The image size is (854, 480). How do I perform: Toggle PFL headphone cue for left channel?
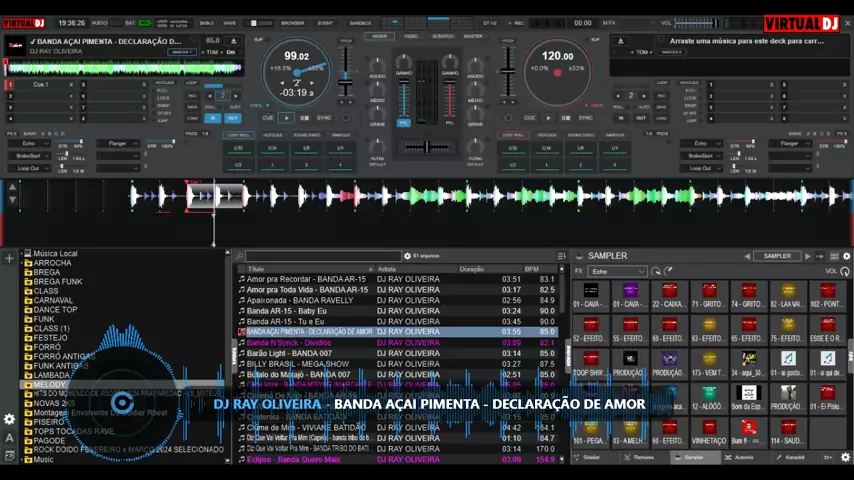coord(404,123)
